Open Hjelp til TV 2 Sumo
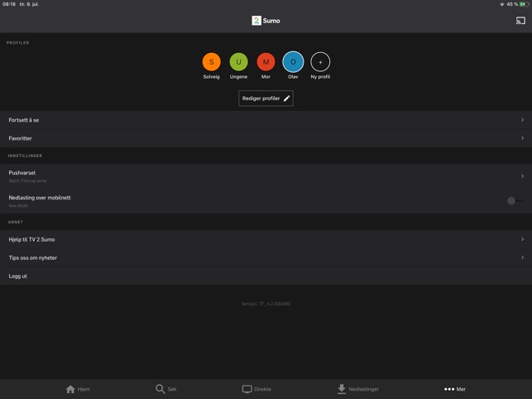The height and width of the screenshot is (399, 532). click(266, 239)
